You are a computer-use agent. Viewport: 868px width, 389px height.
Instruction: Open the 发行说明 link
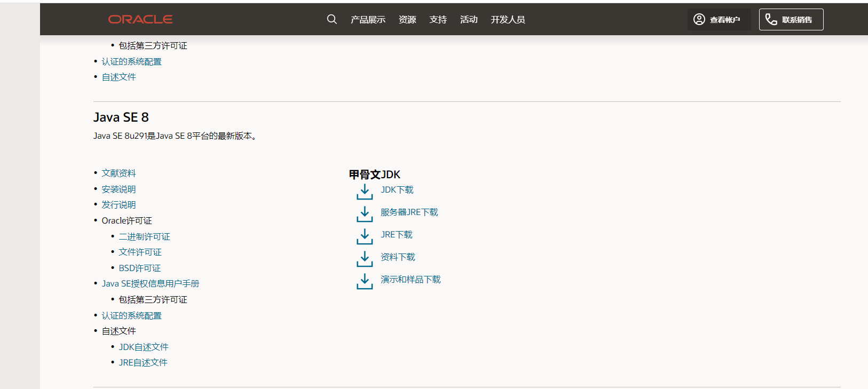click(x=119, y=205)
